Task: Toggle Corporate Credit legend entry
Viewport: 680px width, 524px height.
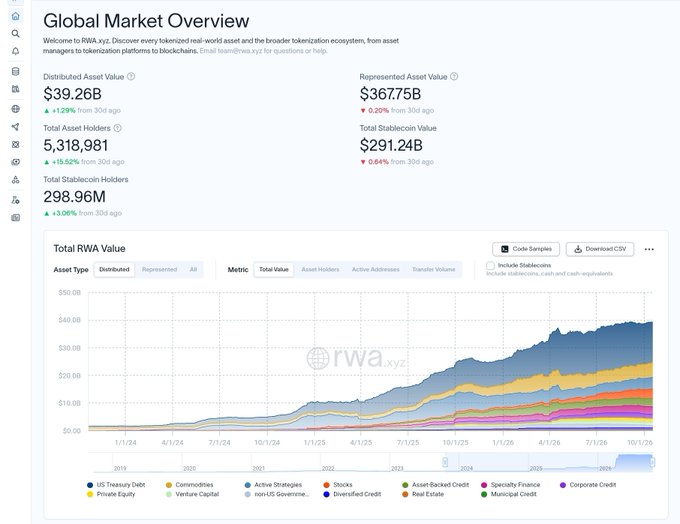Action: click(588, 485)
